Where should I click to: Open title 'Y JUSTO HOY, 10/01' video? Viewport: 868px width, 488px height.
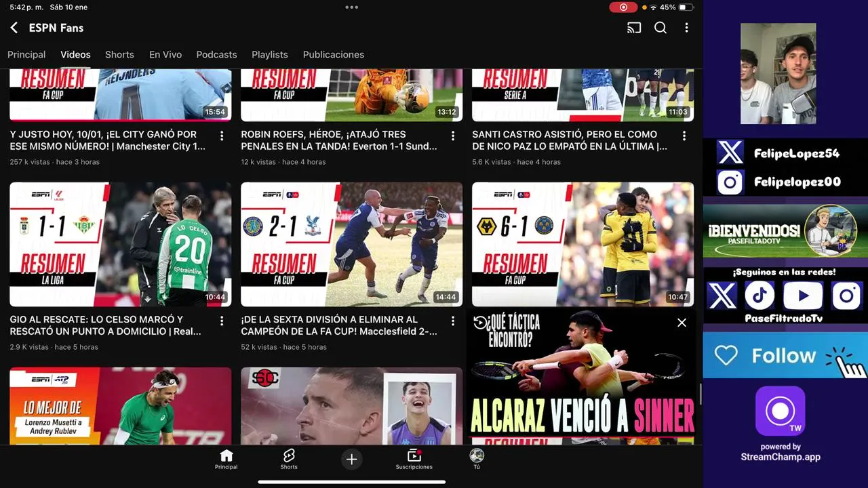click(108, 140)
